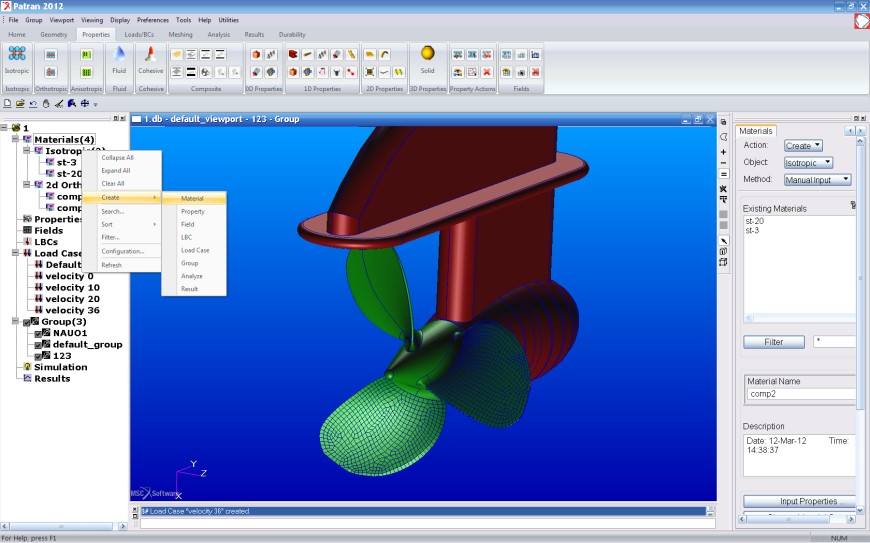Toggle the 123 group checkbox
Screen dimensions: 870x543
click(38, 356)
